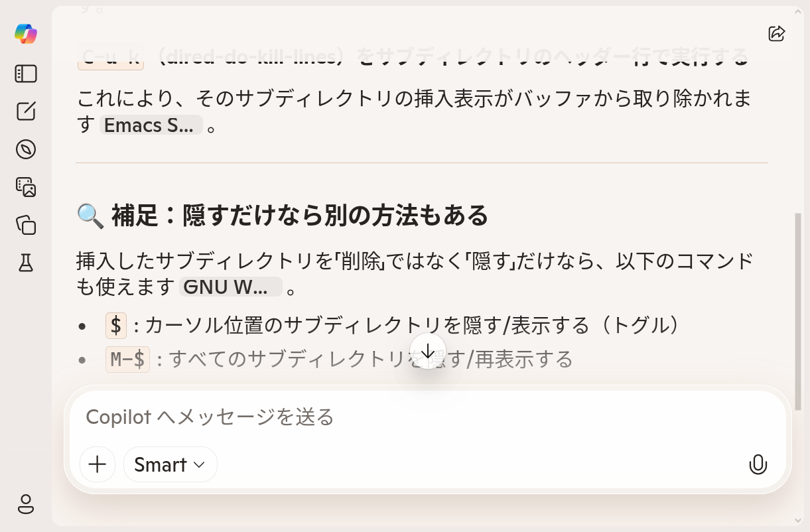Screen dimensions: 810x532
Task: Click the "$" key code chip
Action: (116, 326)
